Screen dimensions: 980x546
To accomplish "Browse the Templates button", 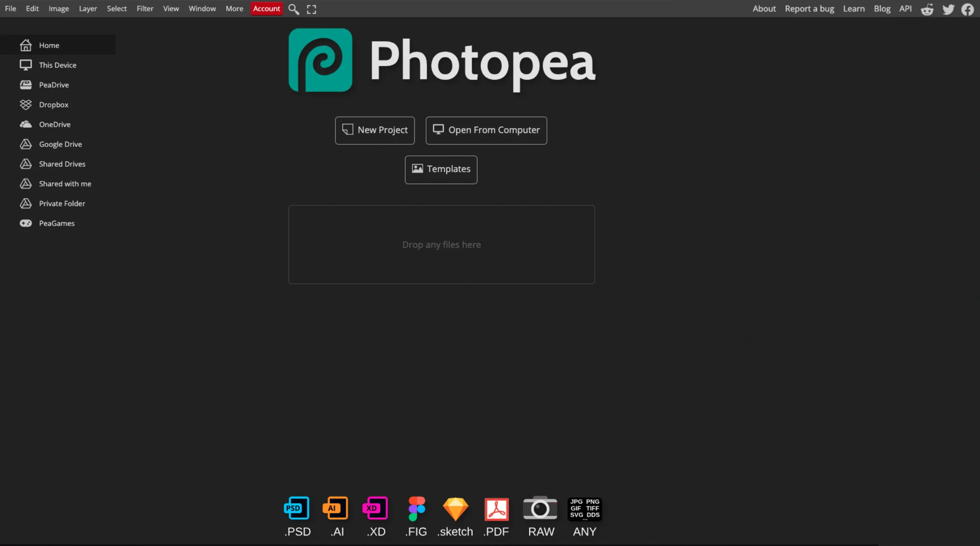I will [441, 170].
